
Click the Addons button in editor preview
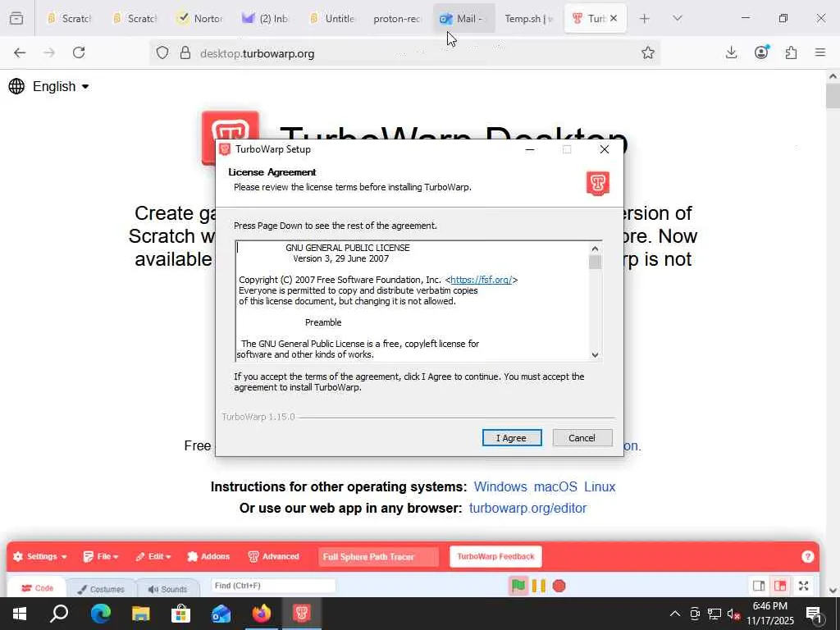(x=208, y=557)
